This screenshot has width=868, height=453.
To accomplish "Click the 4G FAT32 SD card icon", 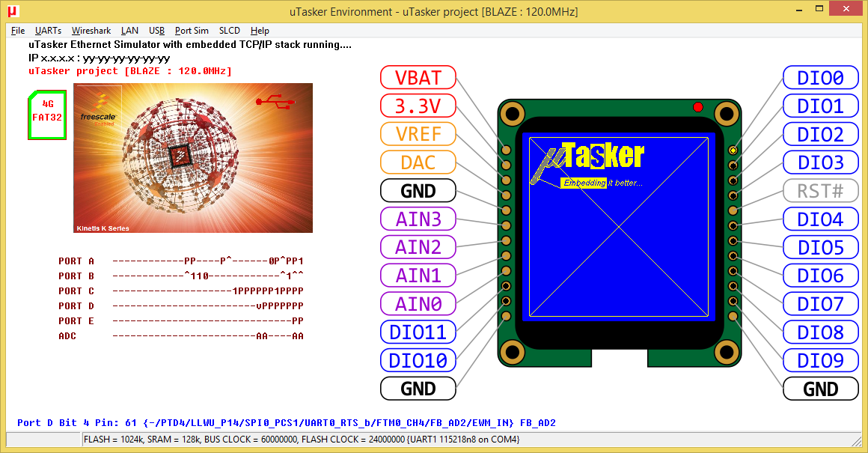I will pyautogui.click(x=48, y=115).
